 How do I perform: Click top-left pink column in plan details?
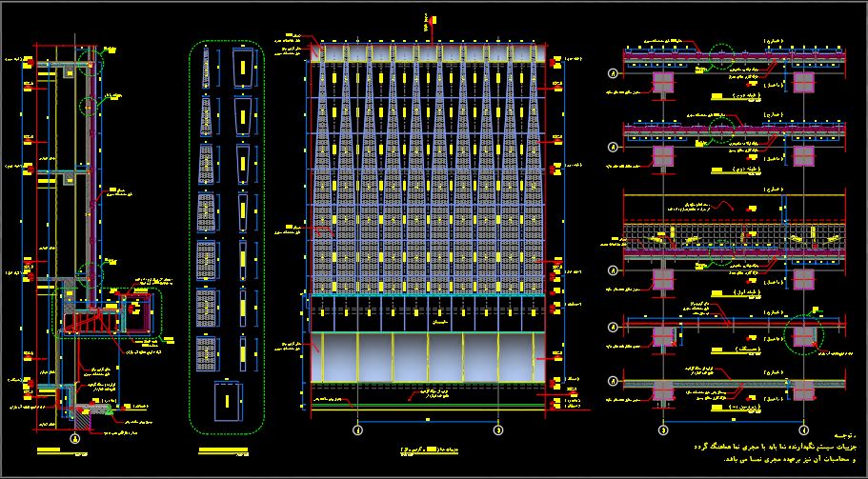coord(662,83)
